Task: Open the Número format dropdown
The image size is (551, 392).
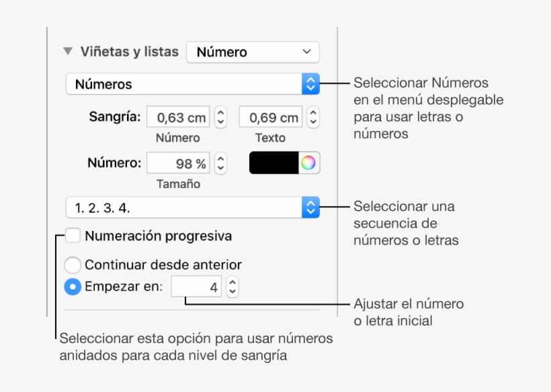Action: point(252,51)
